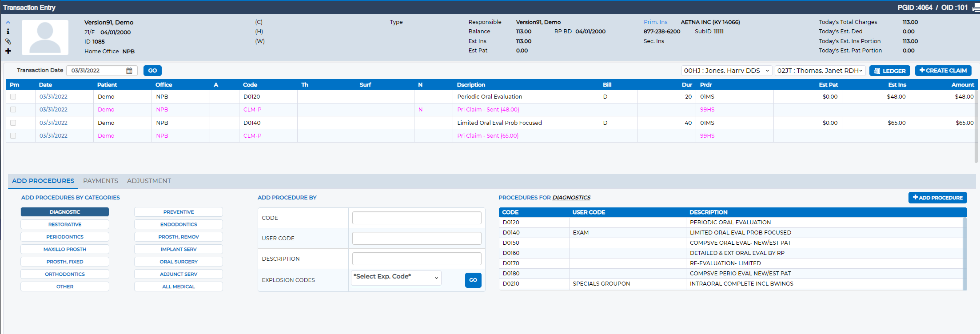Click the paperclip attachments icon
980x334 pixels.
coord(8,41)
